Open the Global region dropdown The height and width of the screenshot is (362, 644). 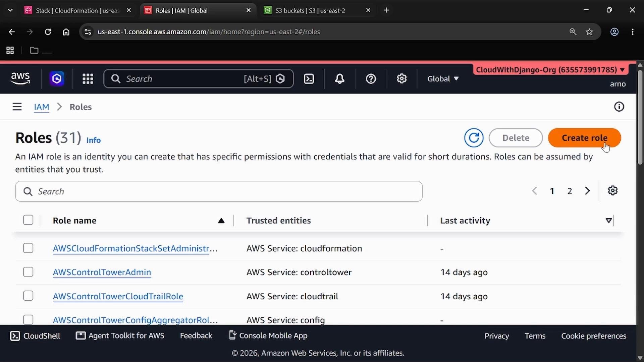pyautogui.click(x=443, y=79)
